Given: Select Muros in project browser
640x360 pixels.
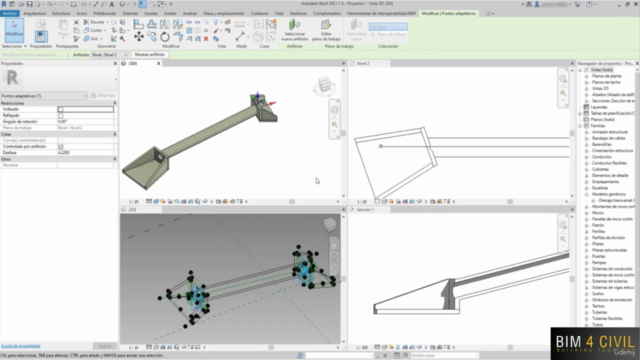Looking at the screenshot, I should tap(598, 213).
